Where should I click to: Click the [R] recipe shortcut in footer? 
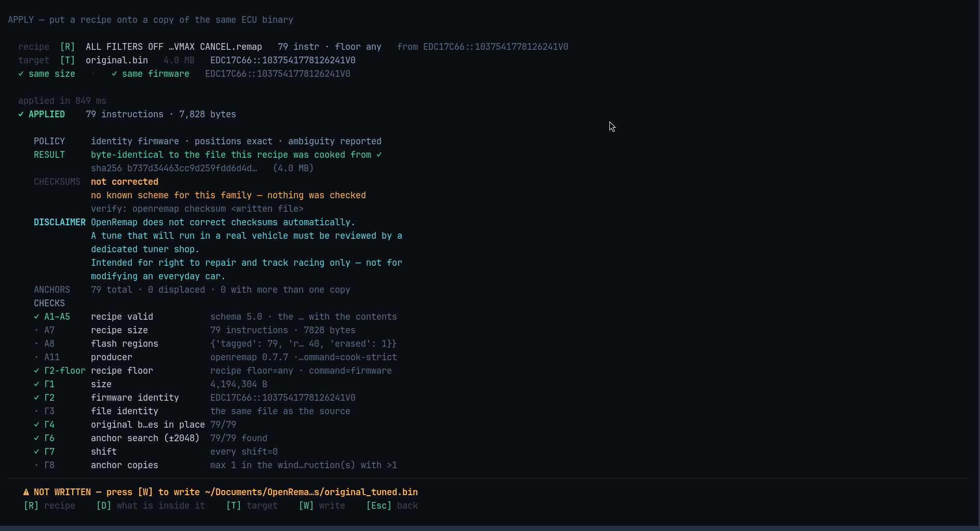point(49,506)
